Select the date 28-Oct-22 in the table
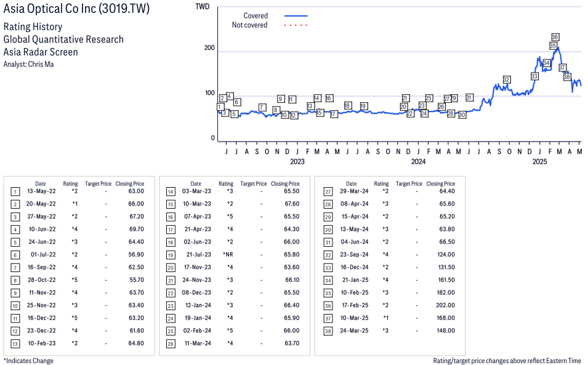 (x=41, y=280)
